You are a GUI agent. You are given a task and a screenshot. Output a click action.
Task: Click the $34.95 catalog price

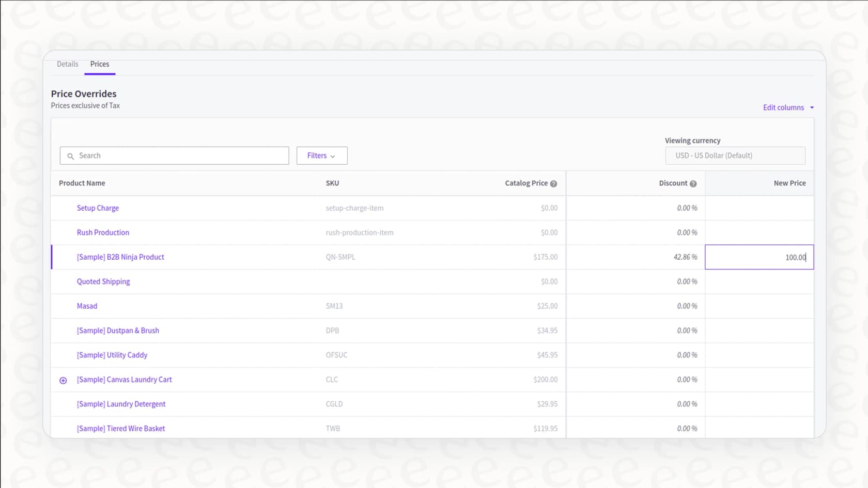pyautogui.click(x=547, y=330)
